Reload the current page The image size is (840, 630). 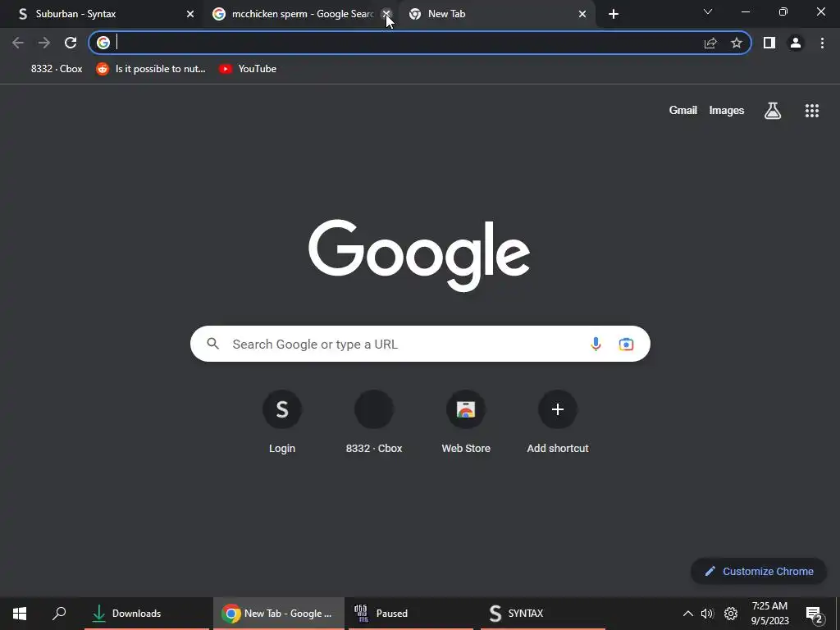pos(71,43)
